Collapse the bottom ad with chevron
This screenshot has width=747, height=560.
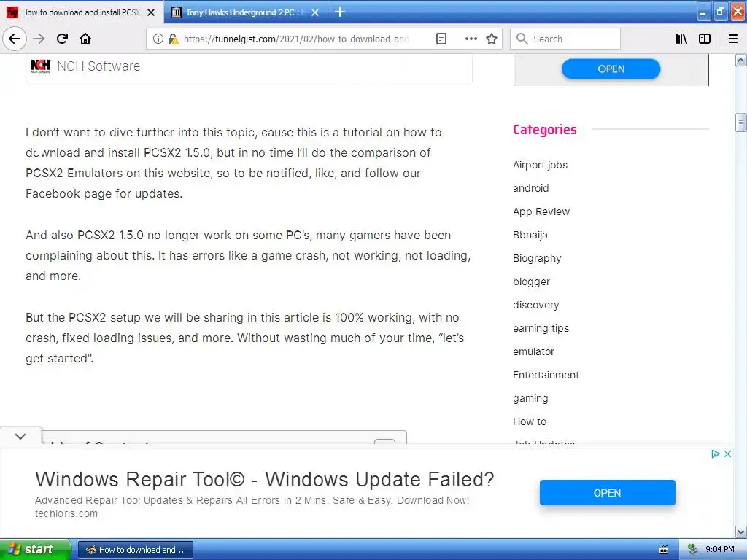coord(20,436)
